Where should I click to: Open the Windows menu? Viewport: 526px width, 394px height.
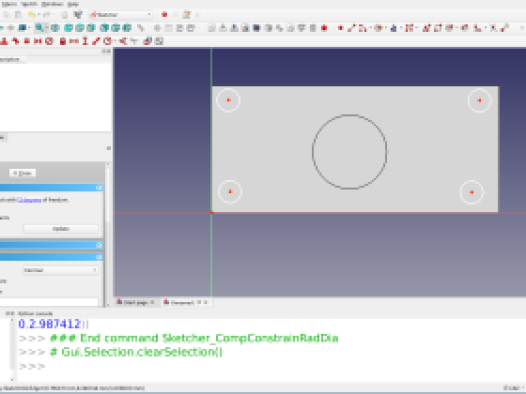tap(53, 4)
